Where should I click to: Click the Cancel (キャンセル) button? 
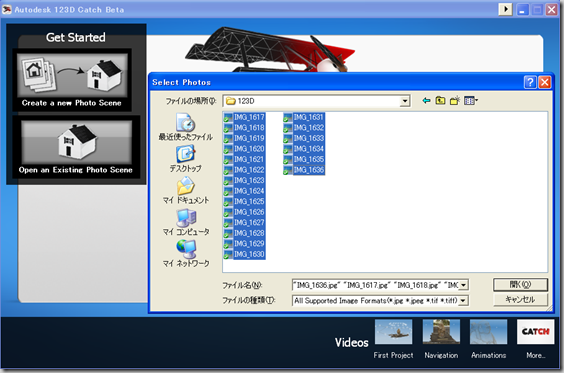click(520, 300)
